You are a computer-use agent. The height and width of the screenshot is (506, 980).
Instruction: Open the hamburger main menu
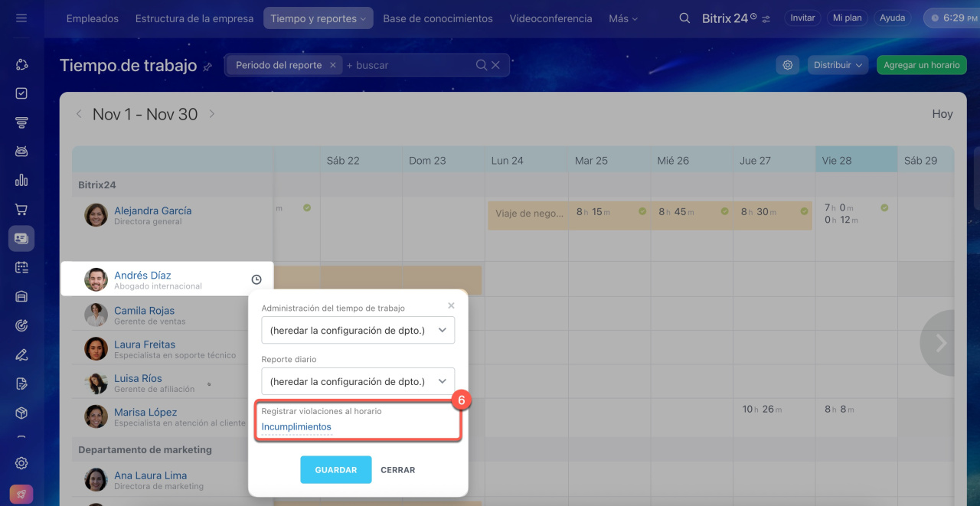21,18
